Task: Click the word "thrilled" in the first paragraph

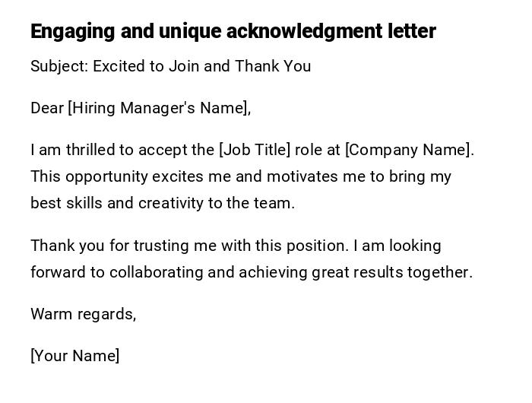Action: [90, 150]
